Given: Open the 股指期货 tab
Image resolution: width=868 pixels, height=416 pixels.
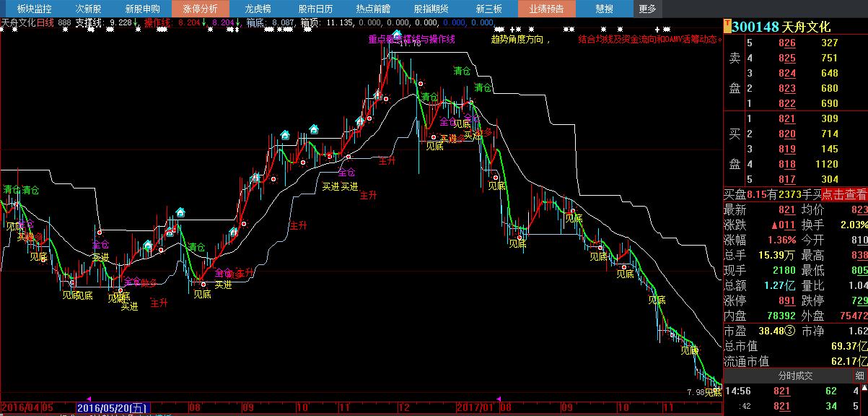Looking at the screenshot, I should (431, 9).
